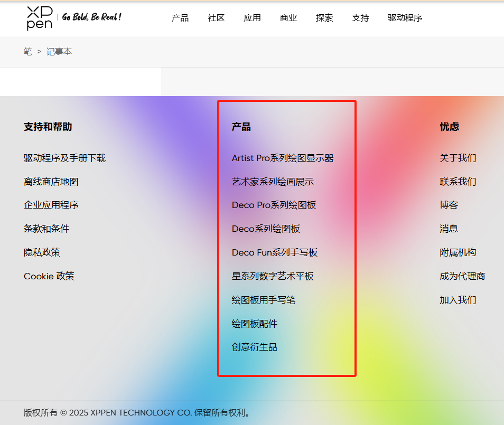Open 离线商店地图 link
This screenshot has height=425, width=504.
(51, 182)
